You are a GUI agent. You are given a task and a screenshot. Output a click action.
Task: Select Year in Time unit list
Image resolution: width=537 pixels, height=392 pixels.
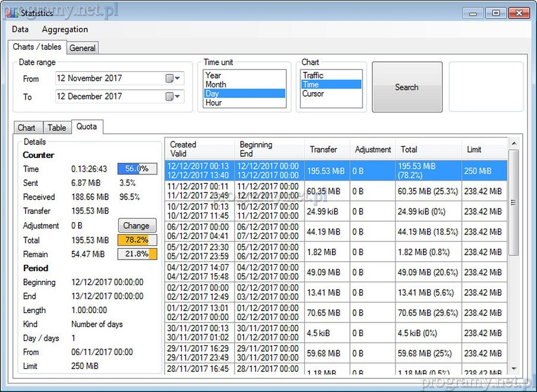point(213,75)
